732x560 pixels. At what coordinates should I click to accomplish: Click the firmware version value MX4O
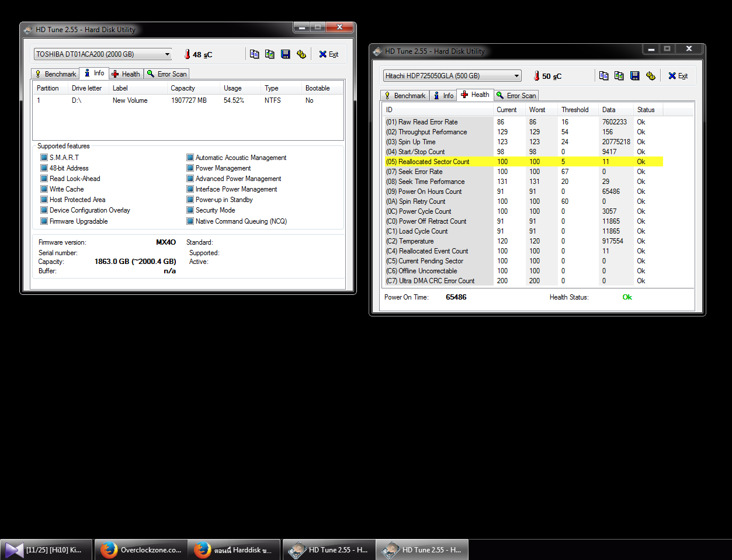click(x=166, y=242)
